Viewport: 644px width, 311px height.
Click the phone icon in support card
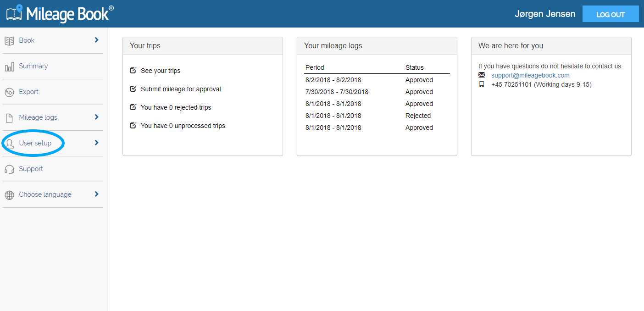coord(482,84)
